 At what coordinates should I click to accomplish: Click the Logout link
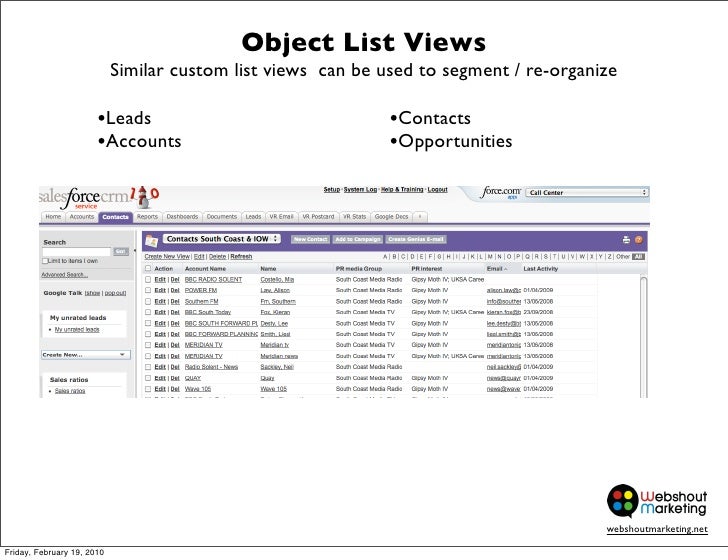tap(437, 189)
